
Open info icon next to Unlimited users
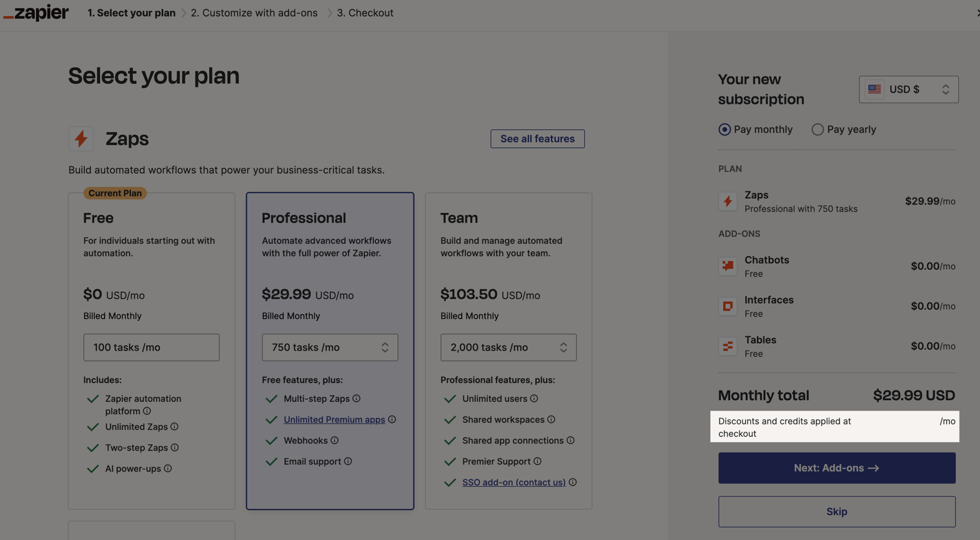point(534,399)
